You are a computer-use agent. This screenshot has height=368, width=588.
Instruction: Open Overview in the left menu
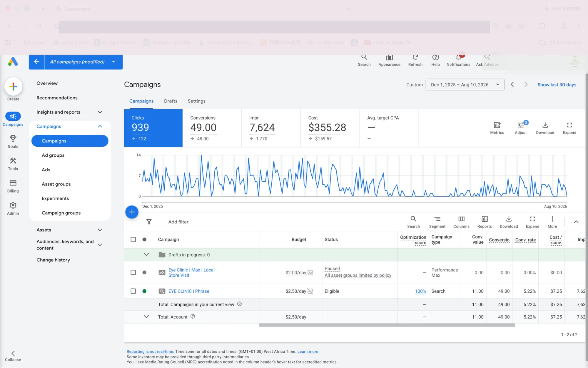tap(47, 83)
